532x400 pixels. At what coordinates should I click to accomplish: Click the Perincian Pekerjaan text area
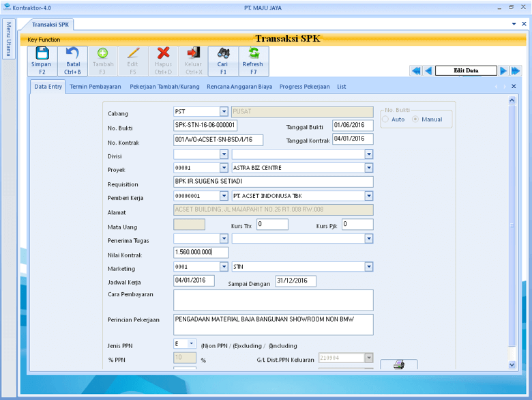[x=273, y=325]
